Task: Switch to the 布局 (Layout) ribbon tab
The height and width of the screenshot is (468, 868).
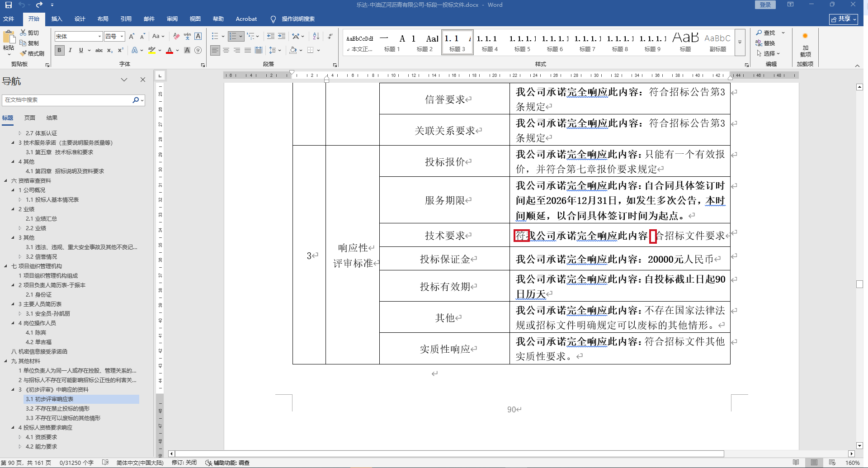Action: (x=103, y=19)
